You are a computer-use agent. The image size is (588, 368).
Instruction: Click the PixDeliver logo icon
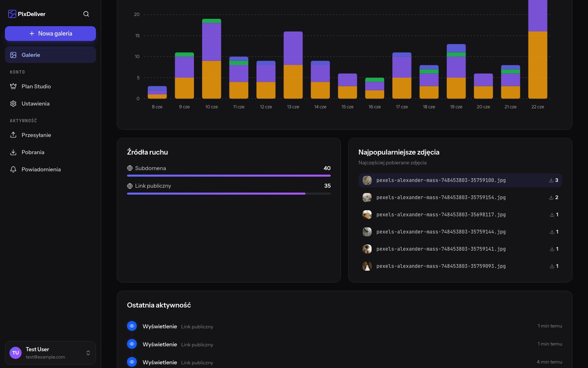tap(12, 14)
